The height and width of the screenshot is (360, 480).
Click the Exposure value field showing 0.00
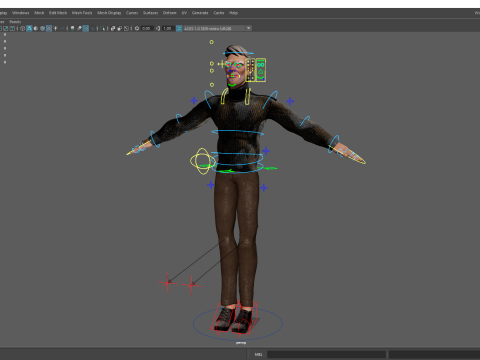pyautogui.click(x=147, y=28)
